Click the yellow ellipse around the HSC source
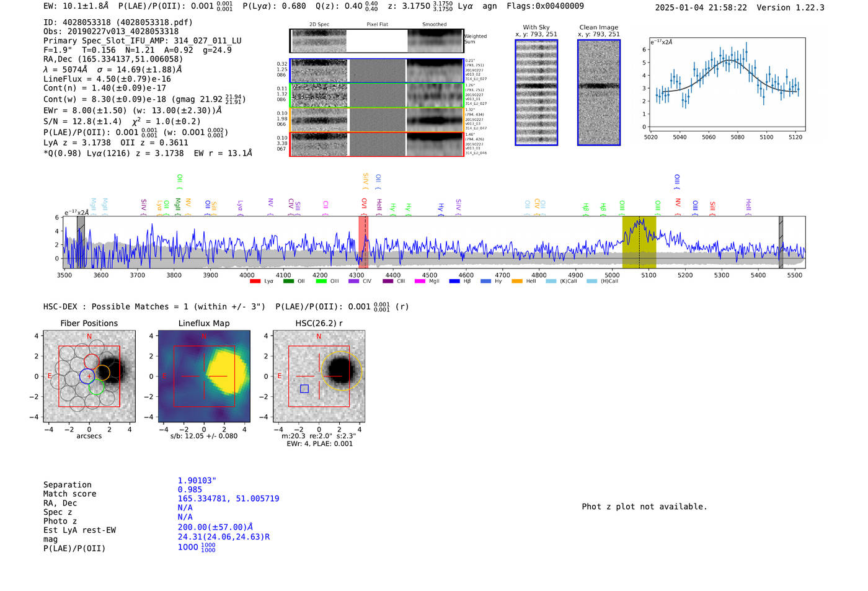The image size is (868, 591). click(342, 371)
